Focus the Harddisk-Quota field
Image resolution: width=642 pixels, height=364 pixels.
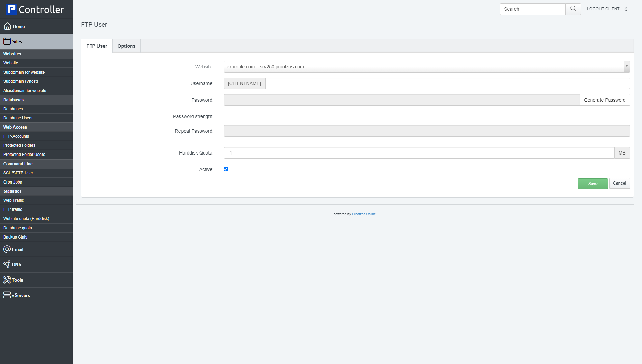click(x=419, y=153)
